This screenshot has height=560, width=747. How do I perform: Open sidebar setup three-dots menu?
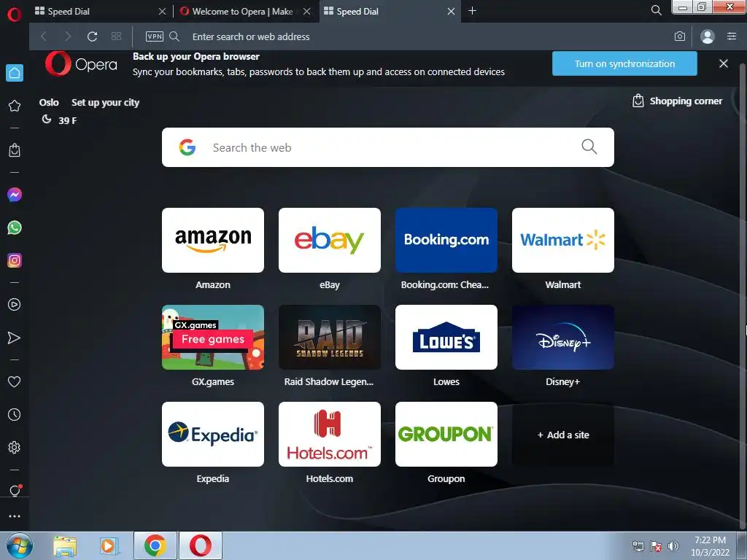15,516
